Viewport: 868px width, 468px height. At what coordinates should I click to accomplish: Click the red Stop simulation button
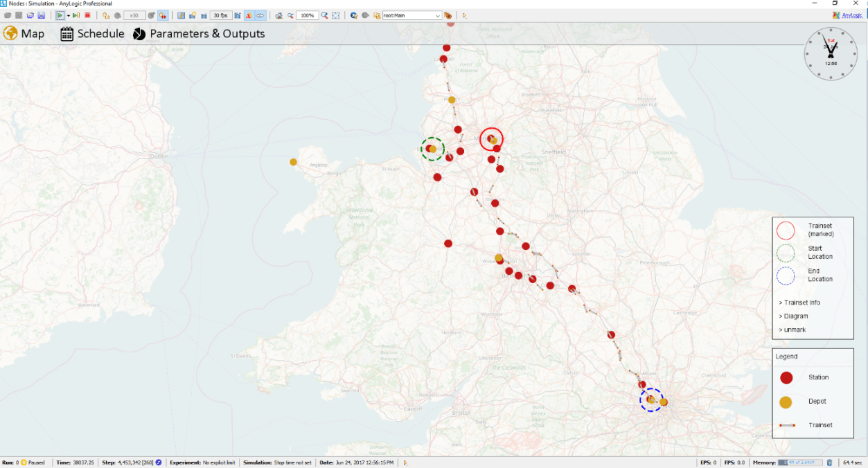[87, 15]
